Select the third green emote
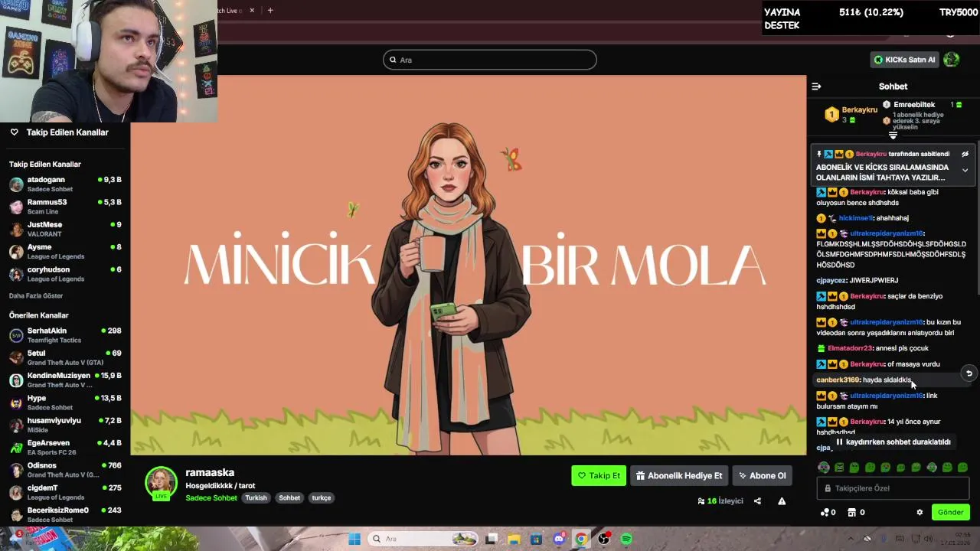Image resolution: width=980 pixels, height=551 pixels. 854,467
